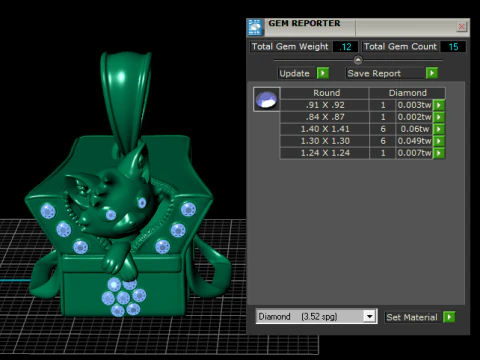480x360 pixels.
Task: Click the Set Material label
Action: pos(412,317)
